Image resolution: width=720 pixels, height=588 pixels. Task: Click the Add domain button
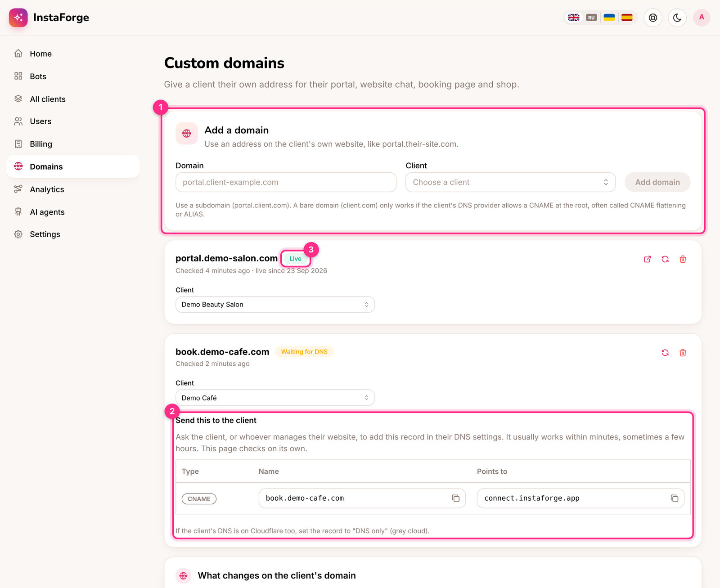657,182
